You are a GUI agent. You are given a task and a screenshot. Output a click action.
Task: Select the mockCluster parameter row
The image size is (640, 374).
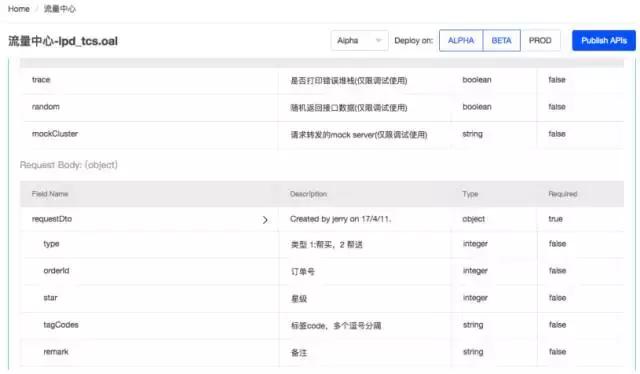[x=322, y=134]
